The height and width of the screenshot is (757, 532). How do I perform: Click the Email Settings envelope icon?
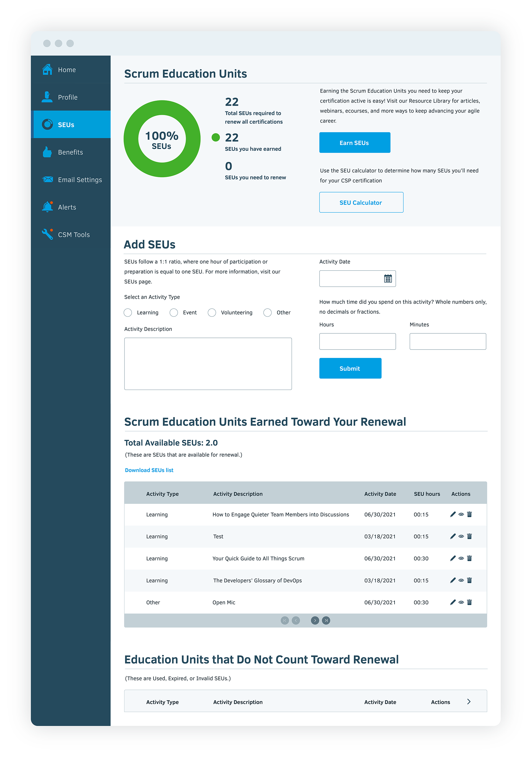click(x=47, y=179)
